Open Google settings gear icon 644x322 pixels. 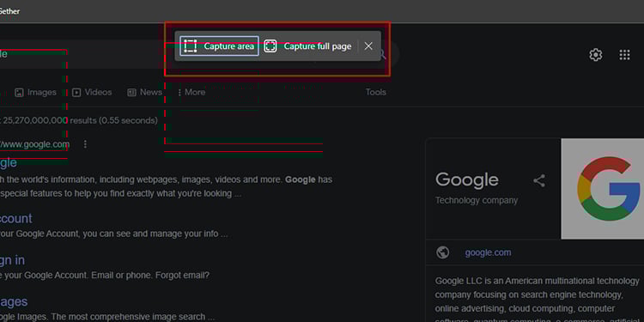click(x=596, y=55)
